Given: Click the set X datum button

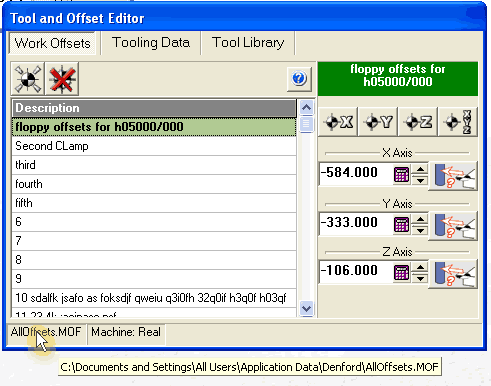Looking at the screenshot, I should click(338, 122).
